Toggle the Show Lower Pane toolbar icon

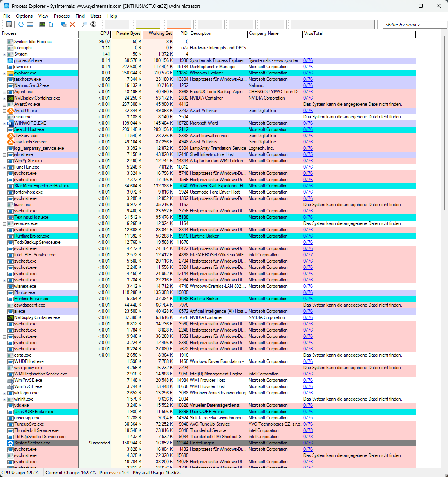(30, 24)
